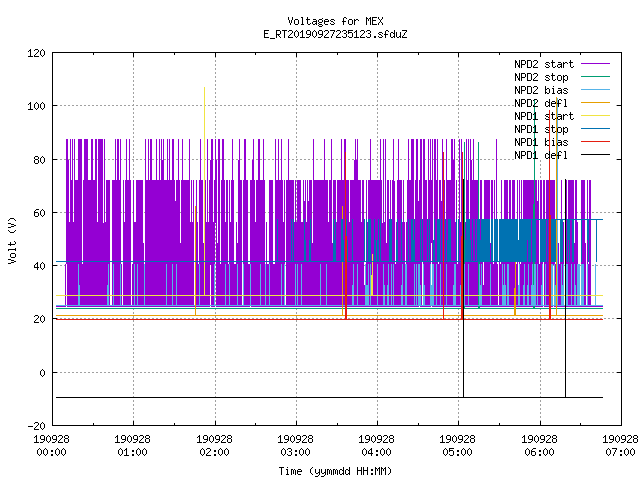Click the NPD1 start legend label

pos(544,116)
